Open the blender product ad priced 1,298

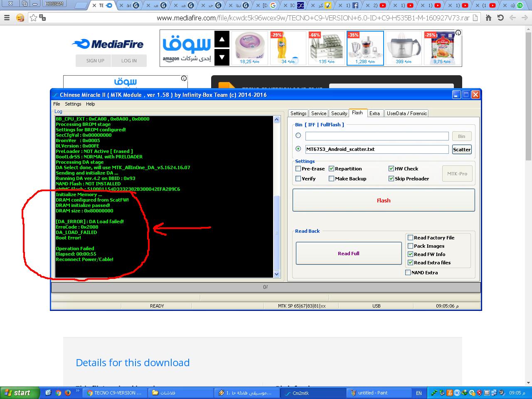pyautogui.click(x=365, y=48)
